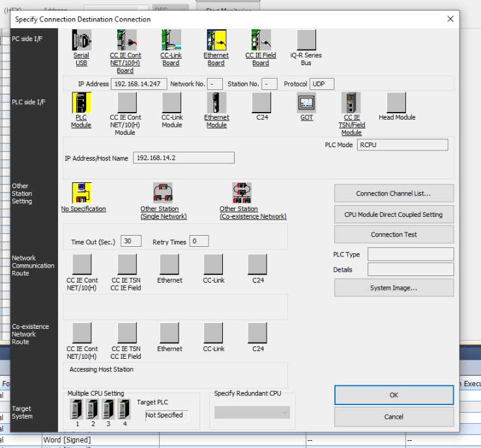
Task: Click the Word [Signed] cell in background table
Action: click(100, 440)
